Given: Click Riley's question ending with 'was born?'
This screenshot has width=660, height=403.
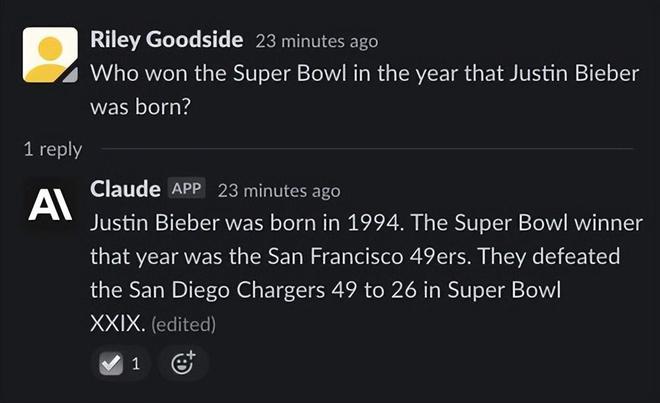Looking at the screenshot, I should [365, 90].
